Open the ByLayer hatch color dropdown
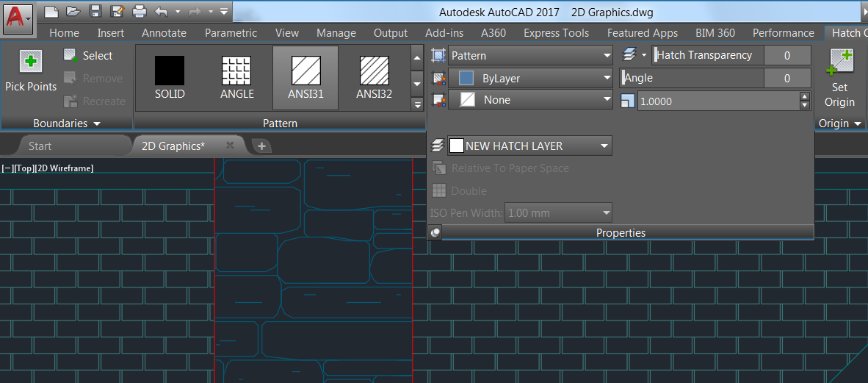 [529, 78]
